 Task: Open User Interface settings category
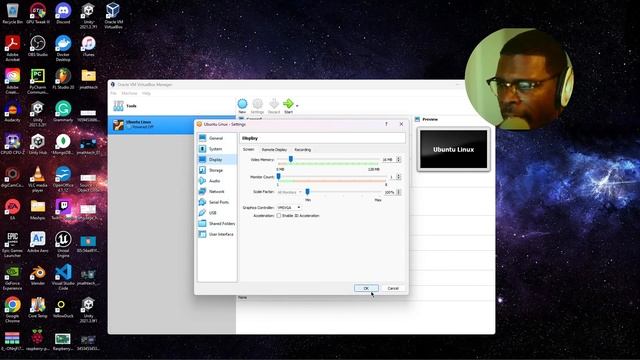[216, 234]
